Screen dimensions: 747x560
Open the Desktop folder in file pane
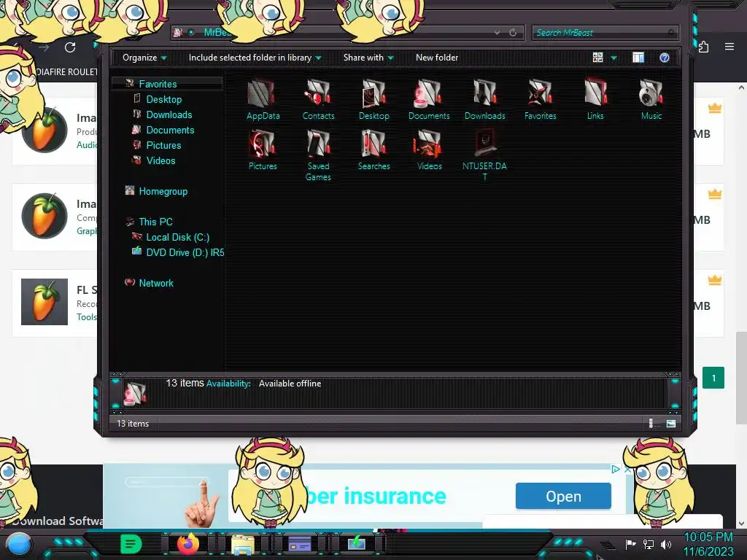(x=374, y=99)
